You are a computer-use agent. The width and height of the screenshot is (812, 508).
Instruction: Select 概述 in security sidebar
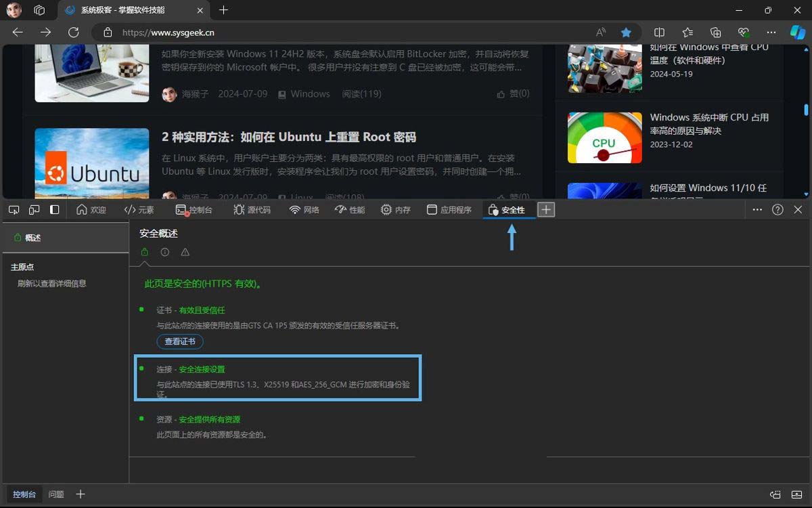pyautogui.click(x=64, y=238)
